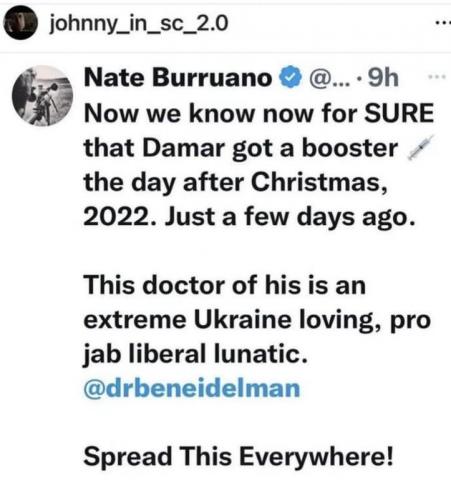The height and width of the screenshot is (500, 451).
Task: Open johnny_in_sc_2.0 profile avatar
Action: pyautogui.click(x=20, y=24)
